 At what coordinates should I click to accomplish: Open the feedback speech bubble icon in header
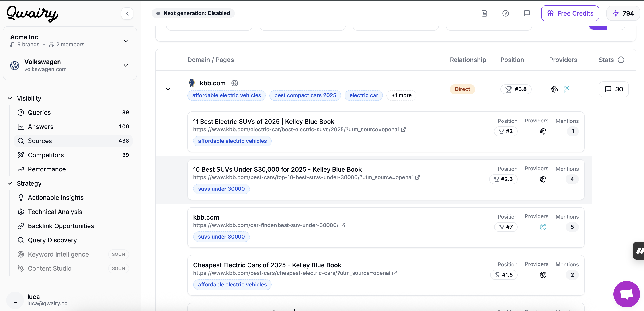point(527,13)
